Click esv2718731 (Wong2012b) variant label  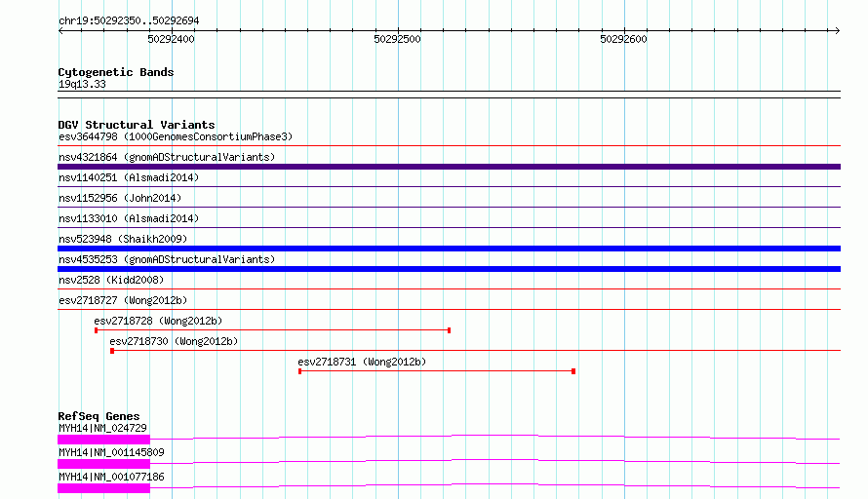tap(362, 362)
